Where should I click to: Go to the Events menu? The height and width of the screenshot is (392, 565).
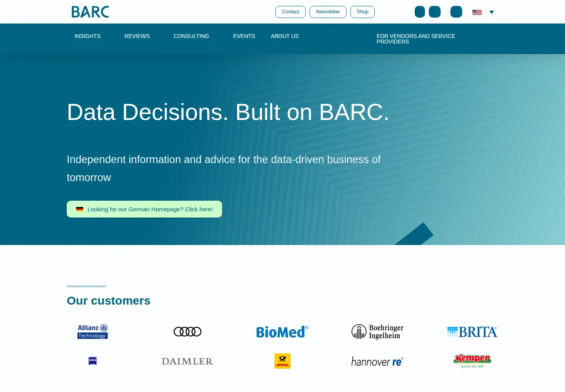click(244, 36)
